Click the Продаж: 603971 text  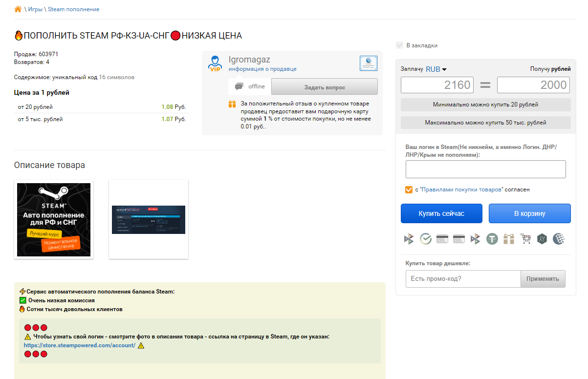tap(36, 54)
